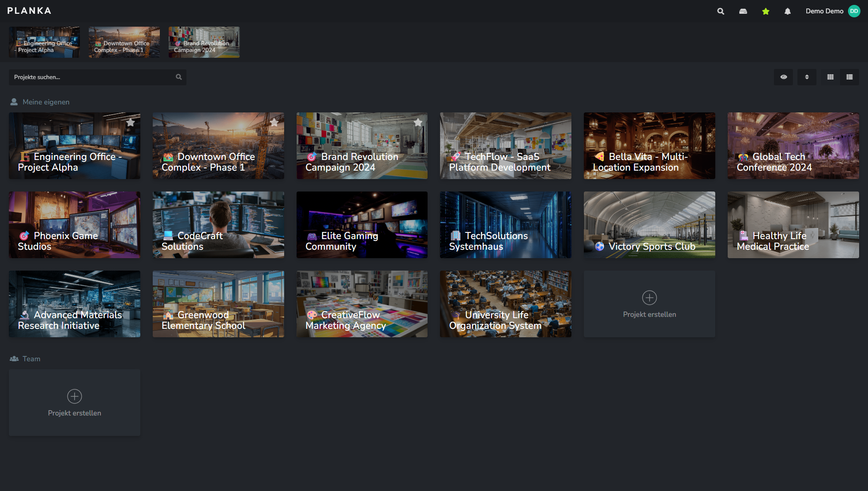Open the user avatar menu
Viewport: 868px width, 491px height.
point(854,11)
